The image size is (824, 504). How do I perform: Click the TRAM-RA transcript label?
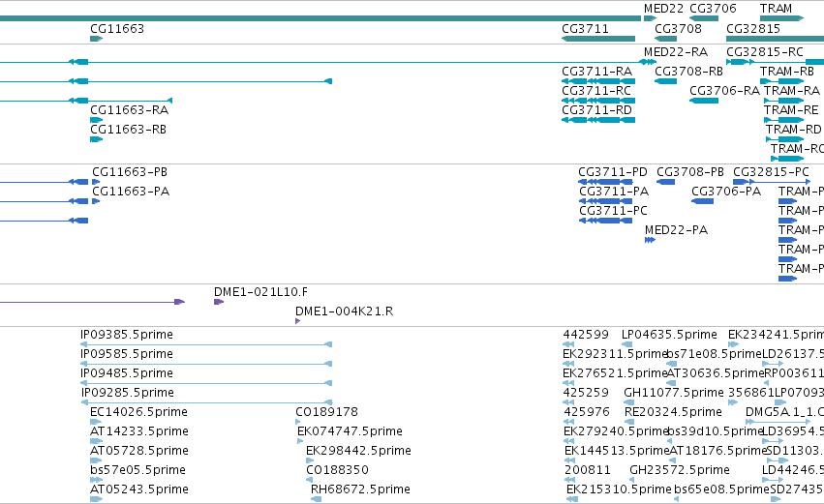(x=792, y=91)
